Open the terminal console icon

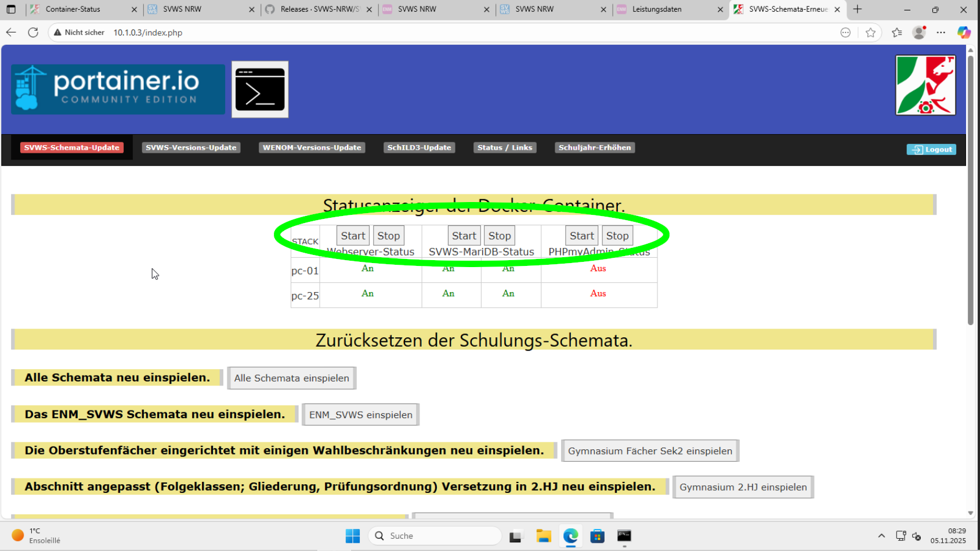coord(260,89)
